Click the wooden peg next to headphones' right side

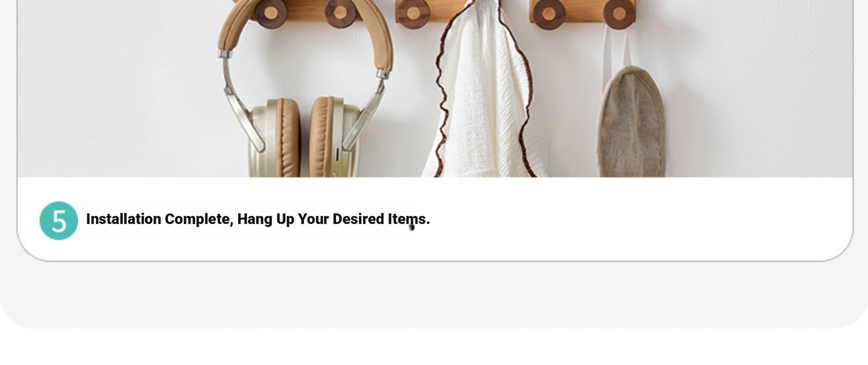[x=340, y=13]
